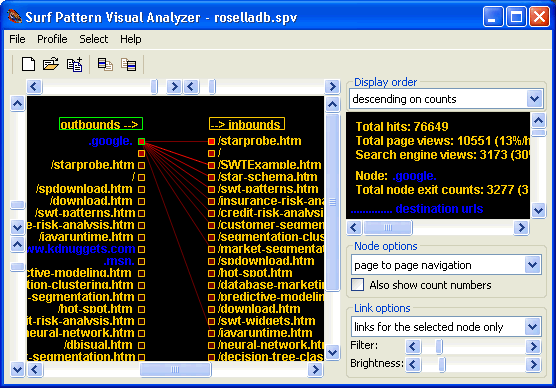The image size is (556, 388).
Task: Click the last toolbar icon with highlighted right table
Action: (129, 65)
